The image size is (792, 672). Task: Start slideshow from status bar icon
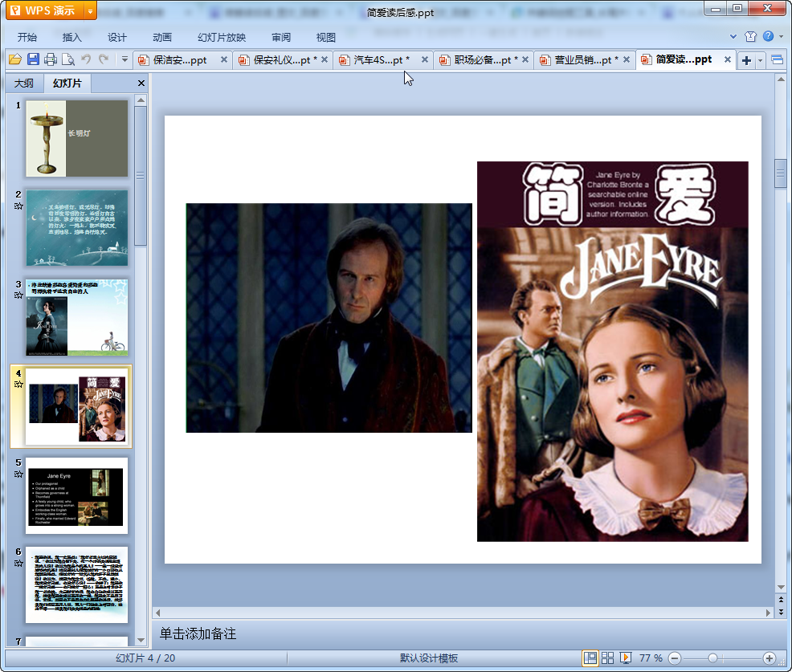click(x=625, y=658)
